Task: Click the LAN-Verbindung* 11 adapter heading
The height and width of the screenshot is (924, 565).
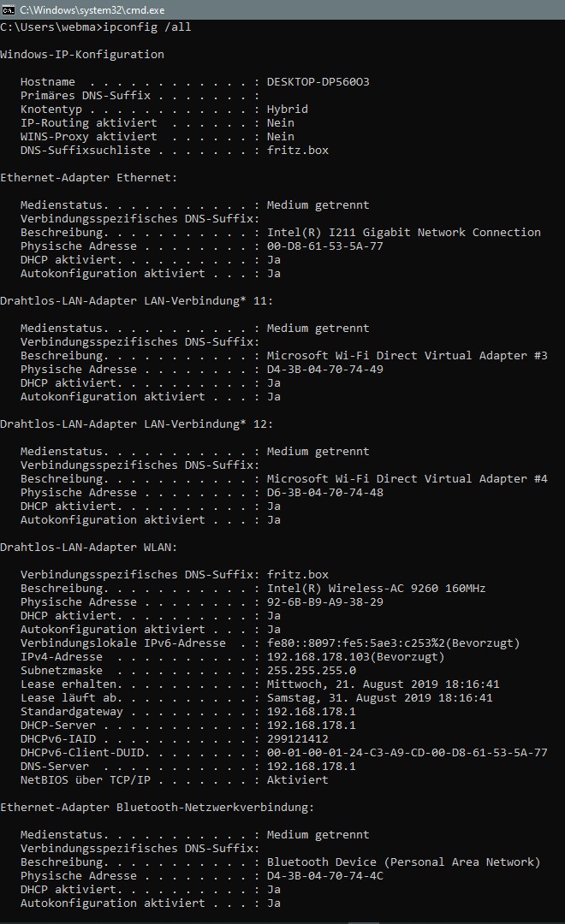Action: [136, 301]
